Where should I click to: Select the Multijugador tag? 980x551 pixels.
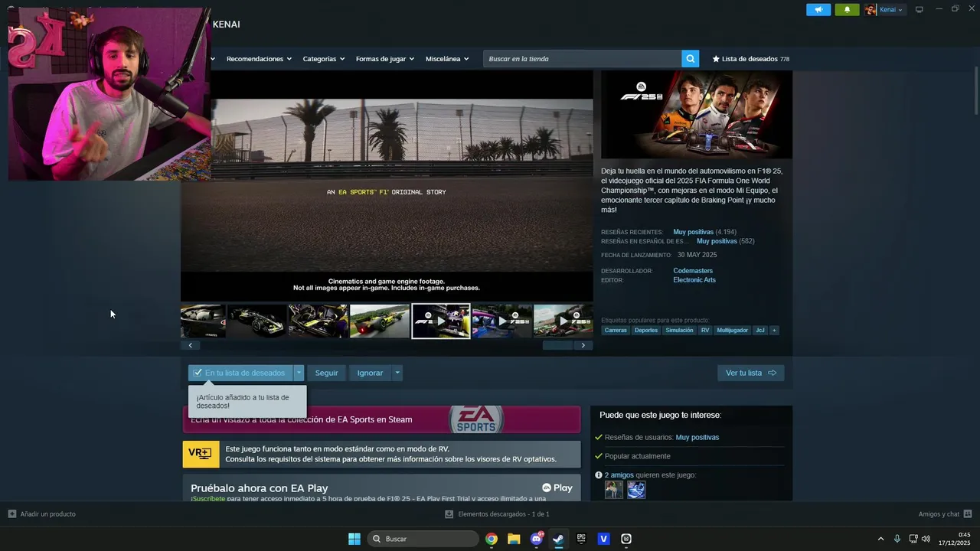tap(732, 331)
